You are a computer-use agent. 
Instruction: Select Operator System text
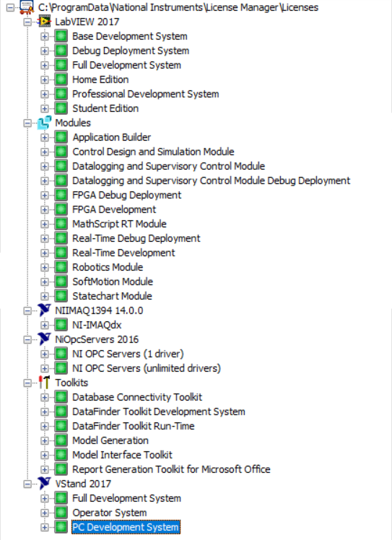(110, 513)
